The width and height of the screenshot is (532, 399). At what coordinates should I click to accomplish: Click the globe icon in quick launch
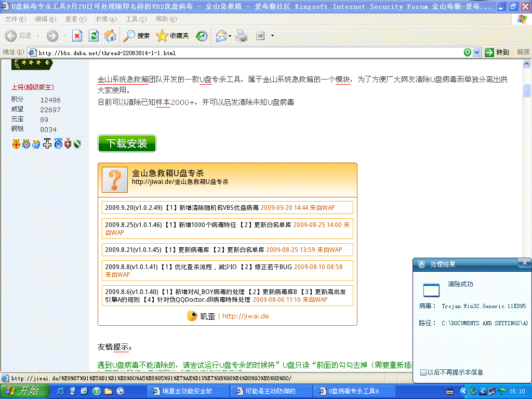(120, 391)
